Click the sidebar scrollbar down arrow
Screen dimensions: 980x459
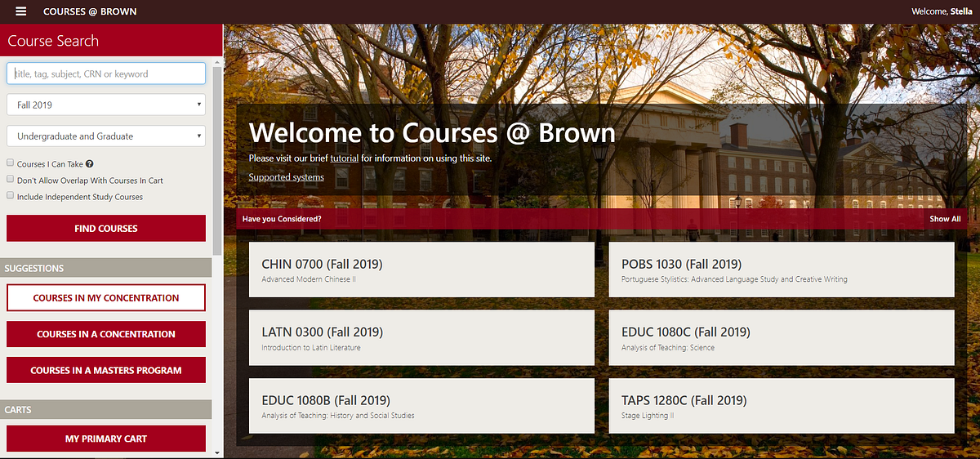click(x=216, y=452)
